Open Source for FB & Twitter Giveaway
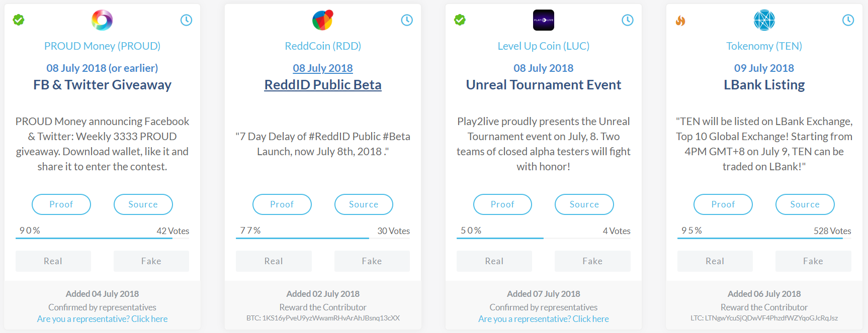868x333 pixels. pyautogui.click(x=143, y=204)
